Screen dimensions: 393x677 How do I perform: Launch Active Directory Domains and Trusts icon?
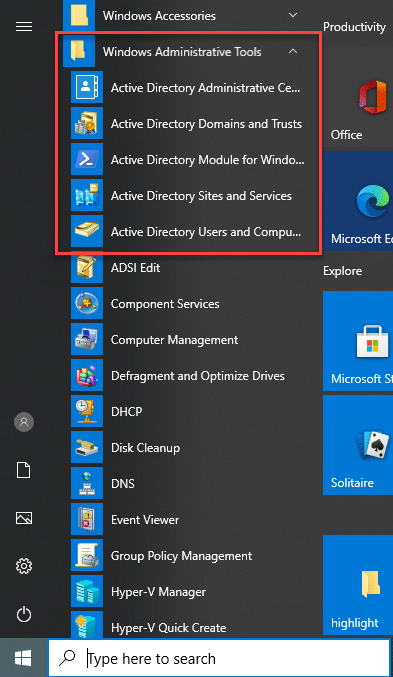87,123
